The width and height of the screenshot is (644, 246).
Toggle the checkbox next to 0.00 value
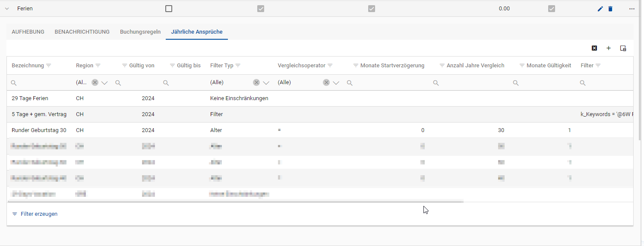coord(552,9)
